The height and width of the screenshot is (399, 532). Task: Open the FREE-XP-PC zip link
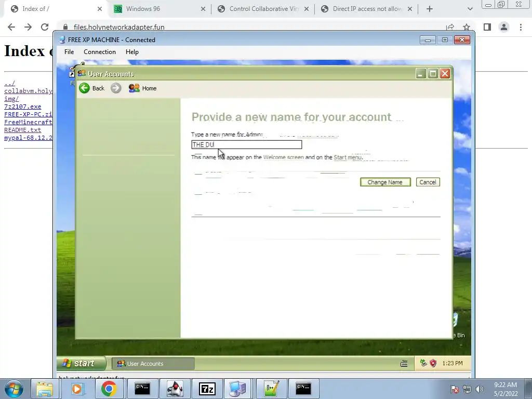pos(28,114)
